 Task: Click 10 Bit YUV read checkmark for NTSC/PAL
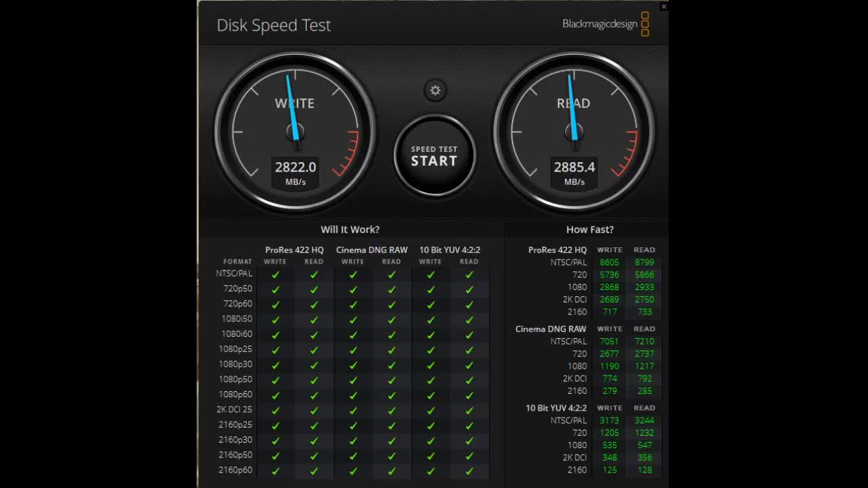click(469, 274)
